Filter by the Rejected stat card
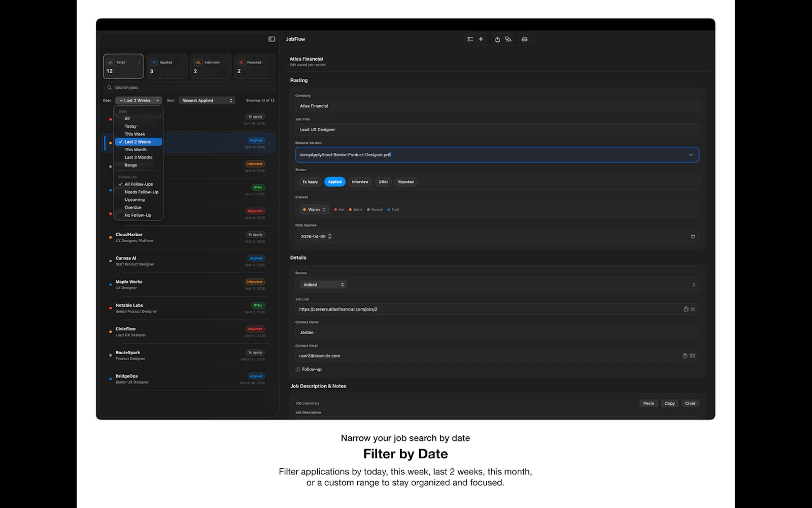 [254, 67]
